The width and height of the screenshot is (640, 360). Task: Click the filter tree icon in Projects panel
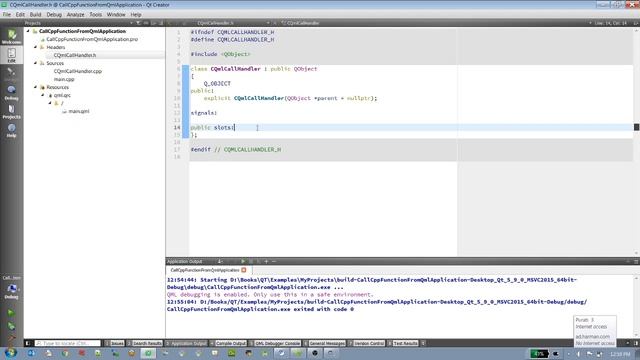(138, 23)
